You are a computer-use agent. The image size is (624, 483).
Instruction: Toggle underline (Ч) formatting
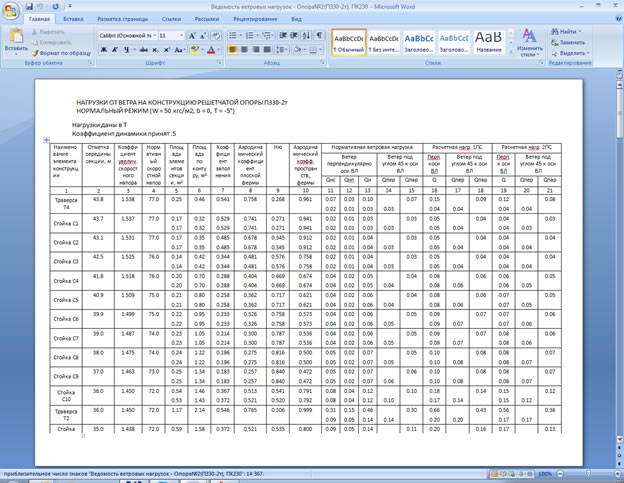click(126, 50)
